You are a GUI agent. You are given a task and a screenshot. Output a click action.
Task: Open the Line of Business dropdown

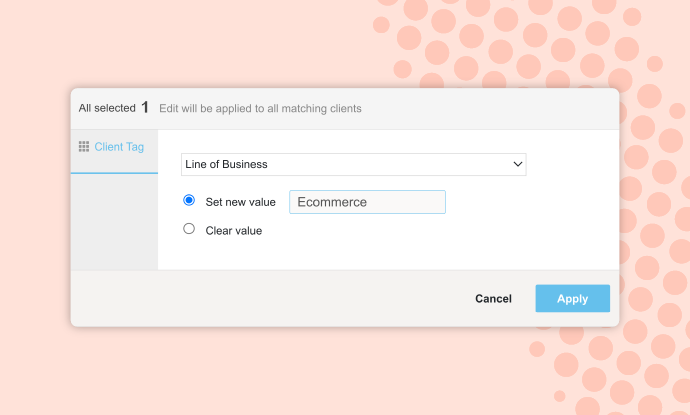[x=353, y=165]
